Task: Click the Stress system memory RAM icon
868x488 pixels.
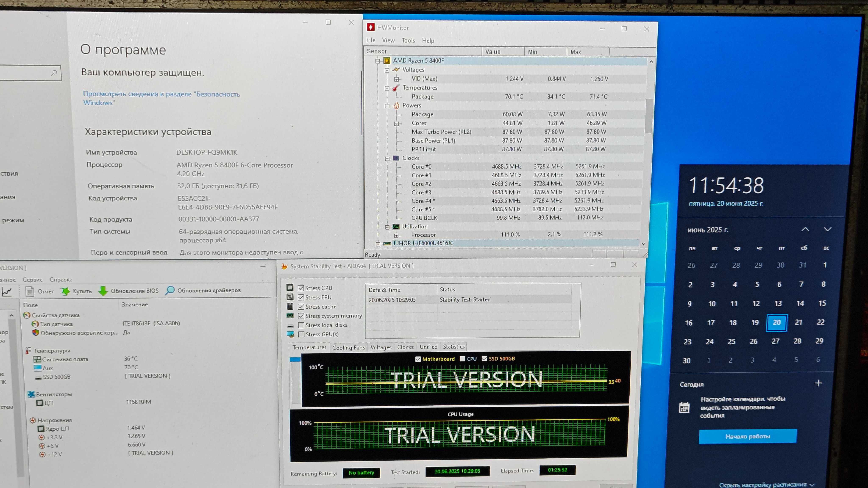Action: pyautogui.click(x=290, y=316)
